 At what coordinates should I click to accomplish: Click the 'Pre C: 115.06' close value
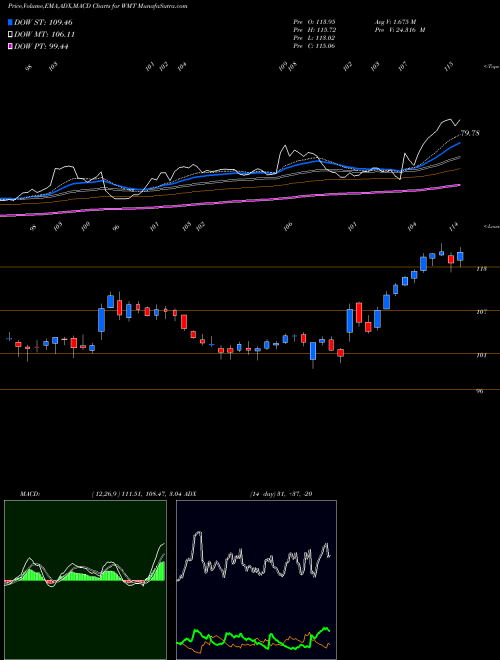(x=314, y=46)
